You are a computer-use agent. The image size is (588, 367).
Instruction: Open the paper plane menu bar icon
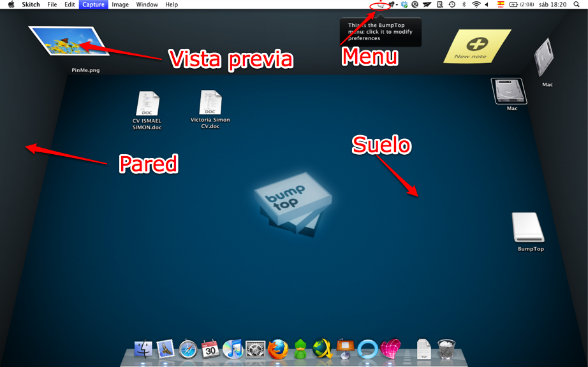(x=427, y=4)
